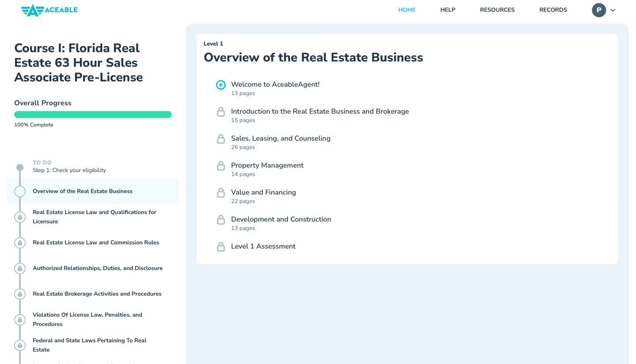Viewport: 636px width, 364px height.
Task: Click the lock icon next to Property Management
Action: point(221,165)
